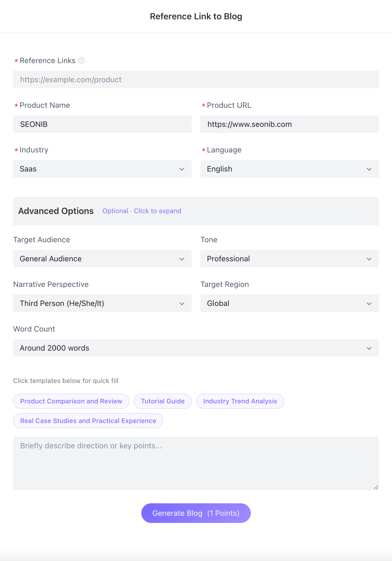Open the Industry dropdown showing Saas

pyautogui.click(x=102, y=169)
